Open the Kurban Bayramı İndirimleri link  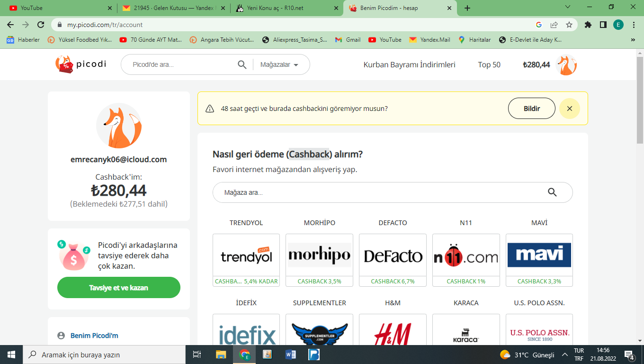click(x=409, y=65)
